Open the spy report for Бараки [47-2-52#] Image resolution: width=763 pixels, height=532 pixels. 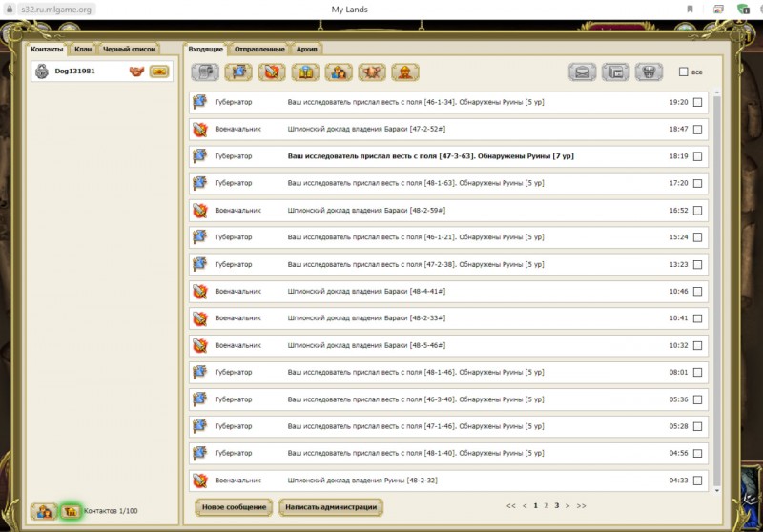(x=448, y=130)
